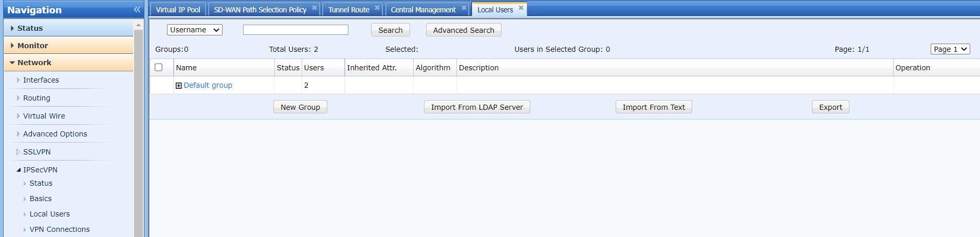Expand the SSLVPN tree node
The height and width of the screenshot is (237, 980).
(19, 152)
